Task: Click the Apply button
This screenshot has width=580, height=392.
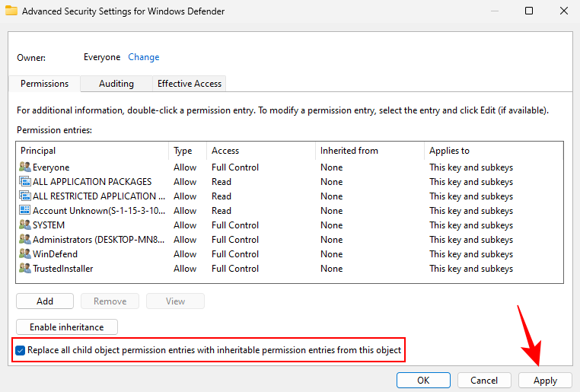Action: [545, 381]
